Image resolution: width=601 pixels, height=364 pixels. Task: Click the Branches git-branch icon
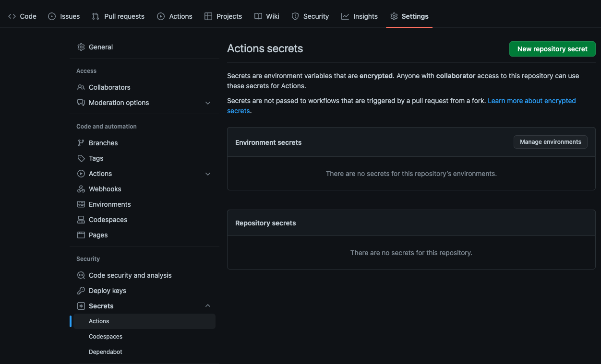click(x=81, y=143)
